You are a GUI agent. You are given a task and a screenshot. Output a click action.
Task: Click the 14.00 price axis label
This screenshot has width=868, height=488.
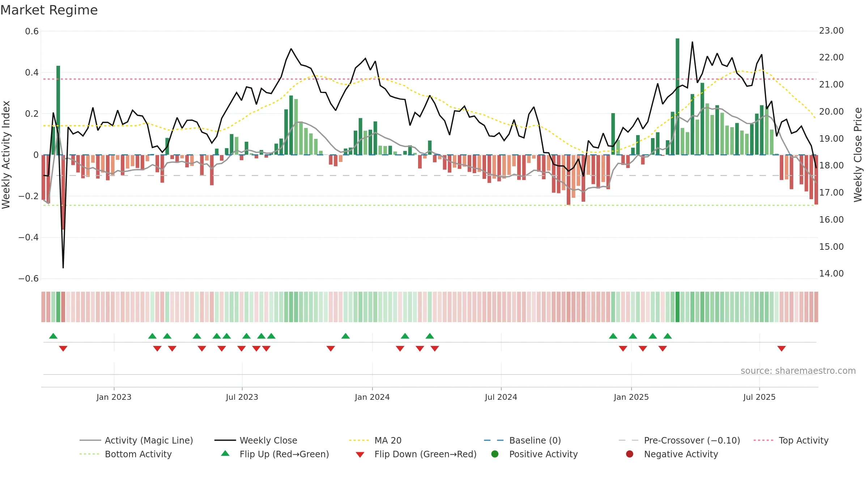(831, 274)
